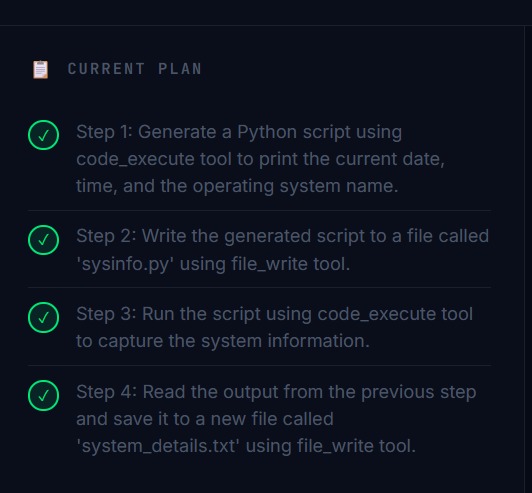
Task: Click the green checkmark icon for Step 1
Action: pyautogui.click(x=43, y=135)
